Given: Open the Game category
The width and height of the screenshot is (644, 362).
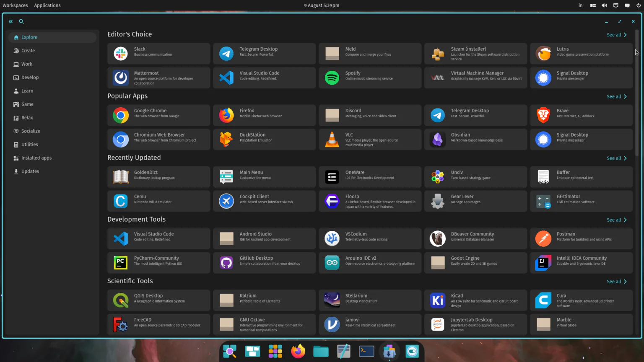Looking at the screenshot, I should [x=52, y=104].
